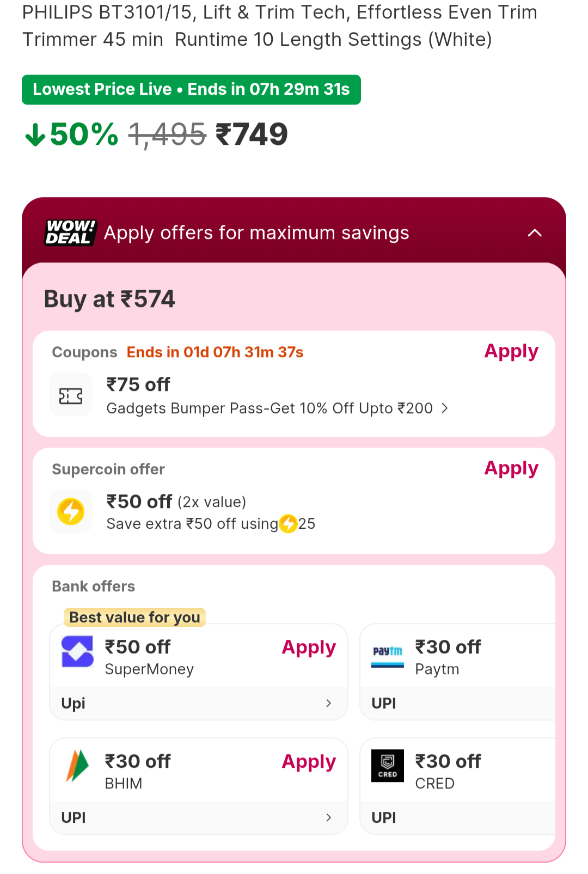Tap the Lowest Price Live banner

191,89
